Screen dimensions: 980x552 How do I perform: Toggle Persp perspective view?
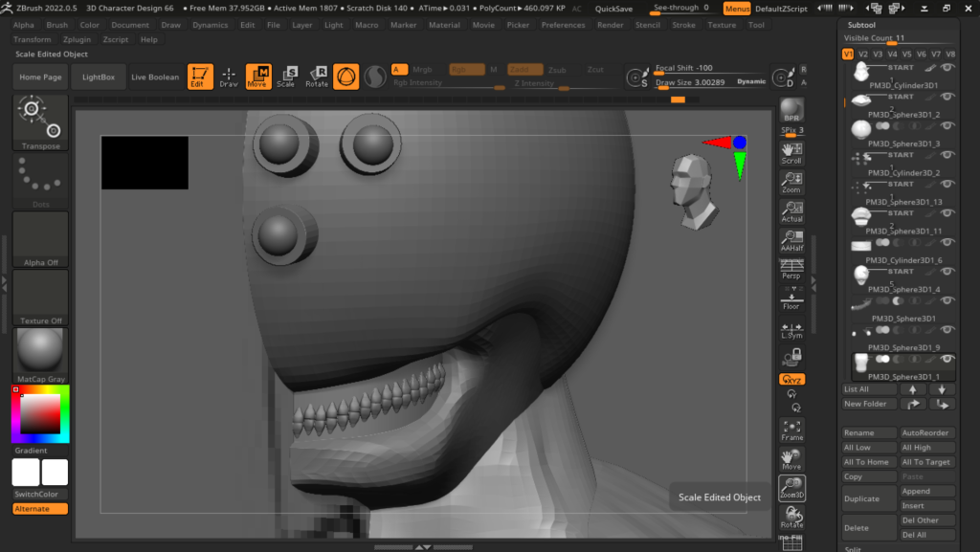point(791,269)
